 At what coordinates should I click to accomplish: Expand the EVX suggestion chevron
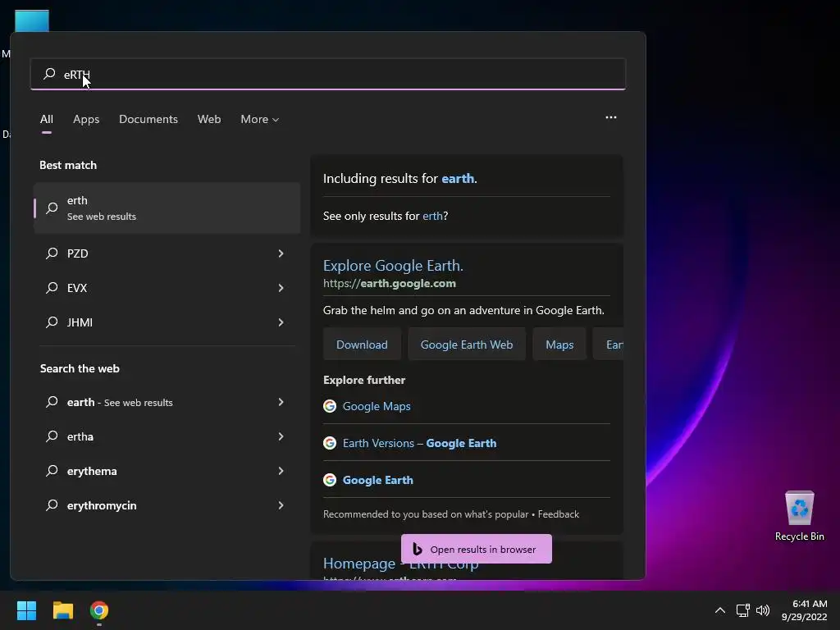click(281, 288)
